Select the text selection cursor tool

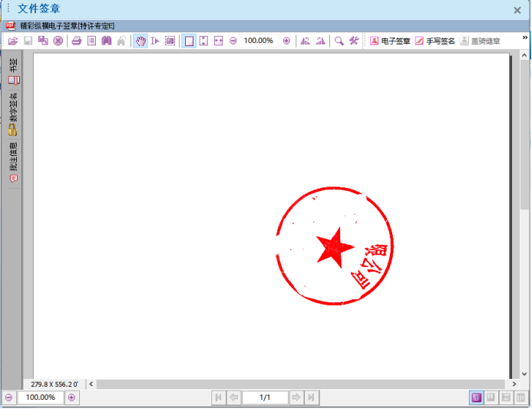[155, 41]
